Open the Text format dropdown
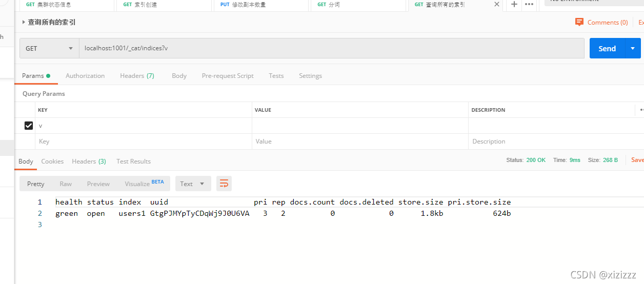 pyautogui.click(x=192, y=184)
